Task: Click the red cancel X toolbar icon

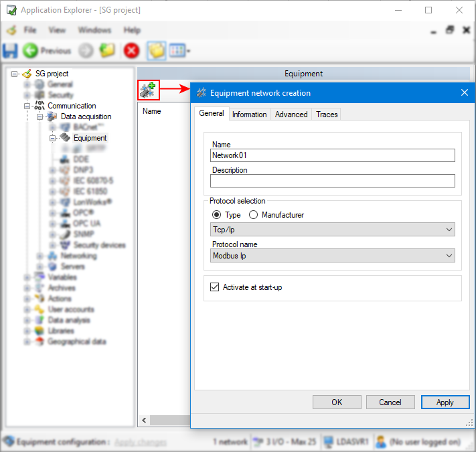Action: tap(131, 50)
